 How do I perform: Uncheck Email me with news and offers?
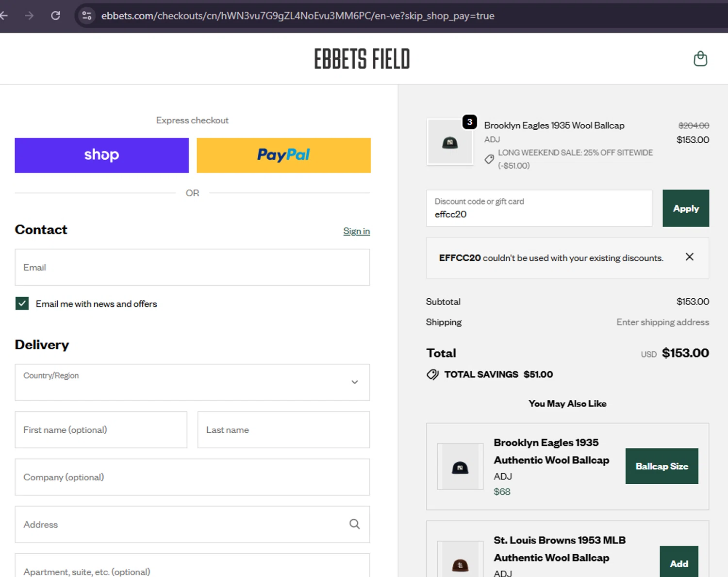coord(22,304)
